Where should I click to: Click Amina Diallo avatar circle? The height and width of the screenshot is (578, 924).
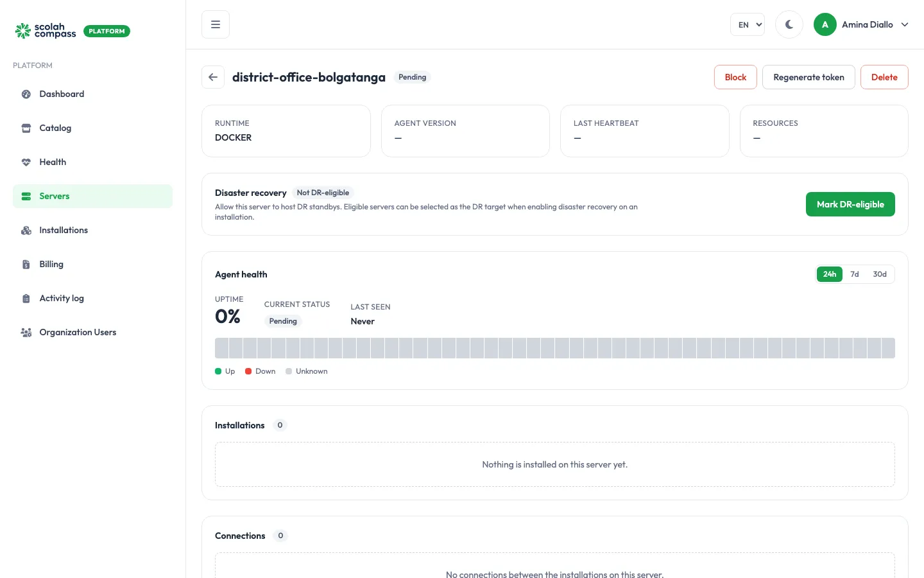coord(825,24)
